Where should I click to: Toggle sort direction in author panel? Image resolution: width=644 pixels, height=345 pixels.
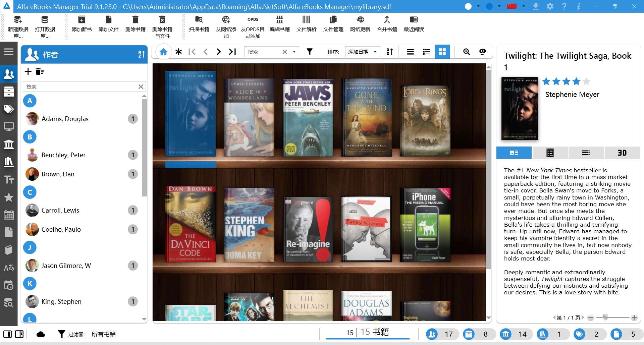pyautogui.click(x=141, y=54)
